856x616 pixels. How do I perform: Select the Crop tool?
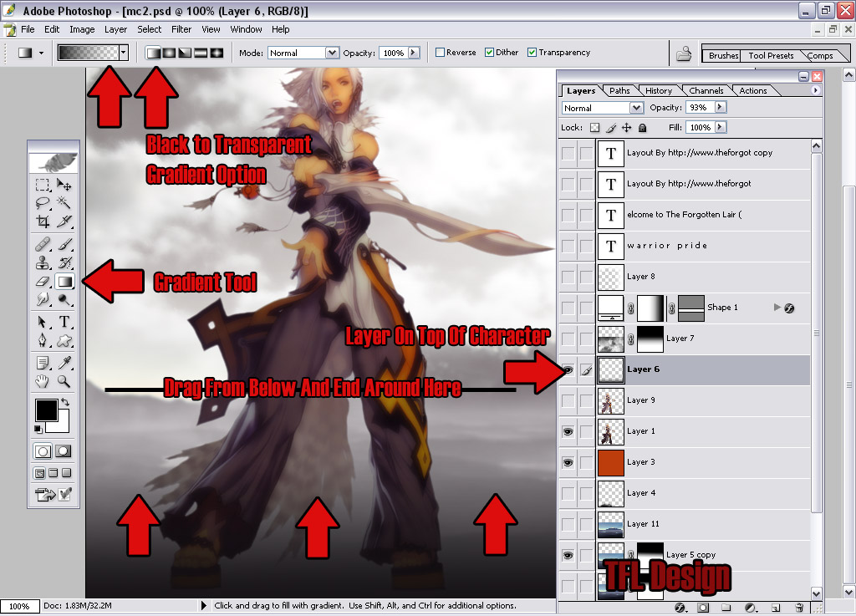43,221
